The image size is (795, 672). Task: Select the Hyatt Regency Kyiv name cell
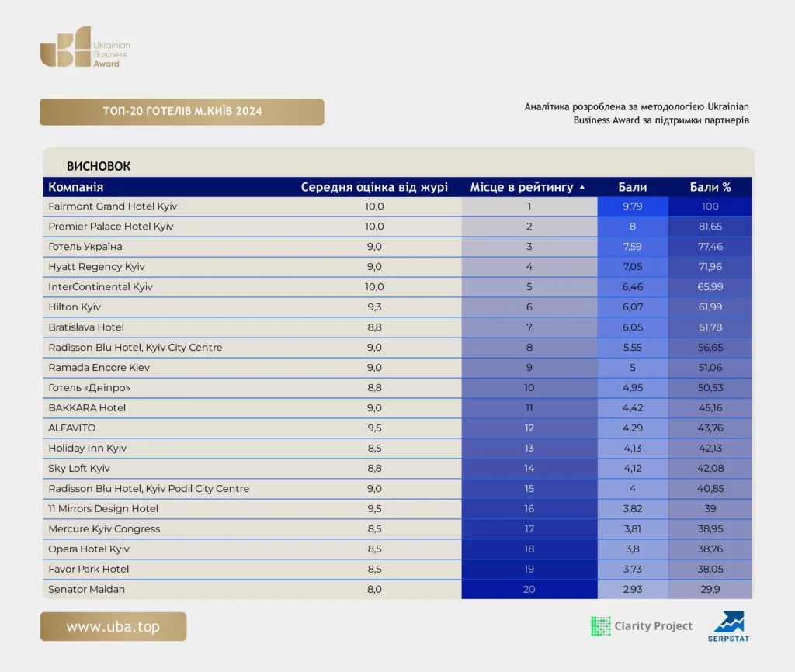(96, 267)
